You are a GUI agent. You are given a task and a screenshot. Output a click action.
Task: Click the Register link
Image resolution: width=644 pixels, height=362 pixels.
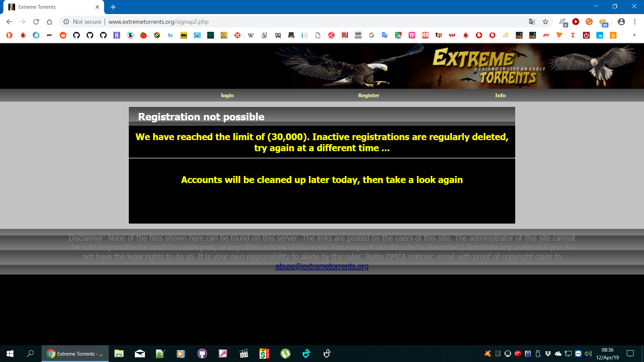pos(369,95)
